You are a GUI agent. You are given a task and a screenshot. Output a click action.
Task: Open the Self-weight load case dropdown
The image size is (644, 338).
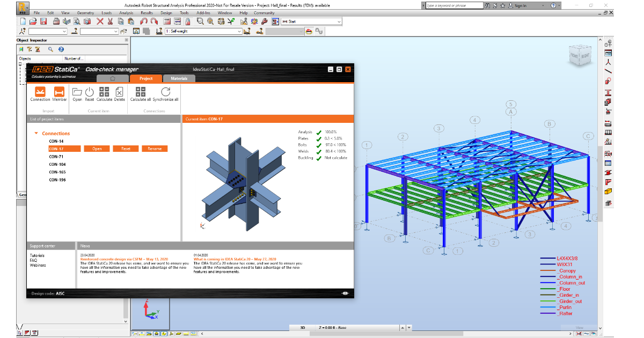click(241, 31)
